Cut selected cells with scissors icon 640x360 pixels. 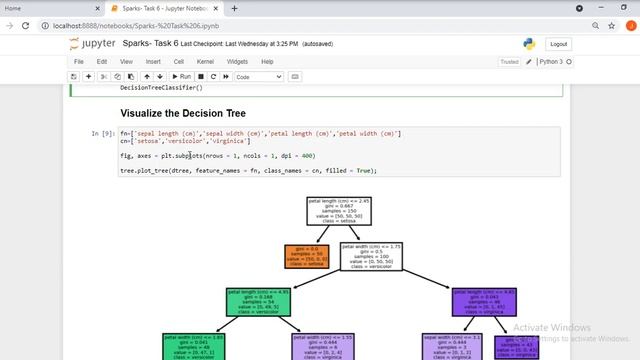tap(104, 77)
